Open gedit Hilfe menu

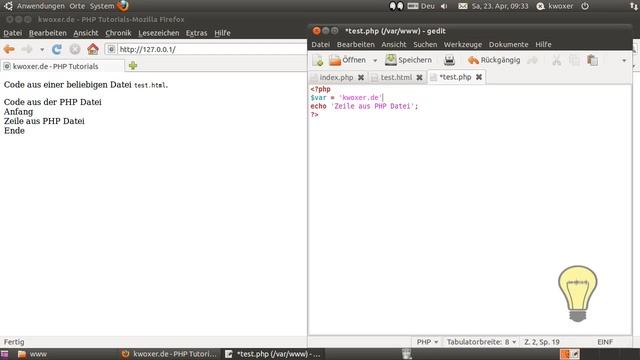click(543, 44)
